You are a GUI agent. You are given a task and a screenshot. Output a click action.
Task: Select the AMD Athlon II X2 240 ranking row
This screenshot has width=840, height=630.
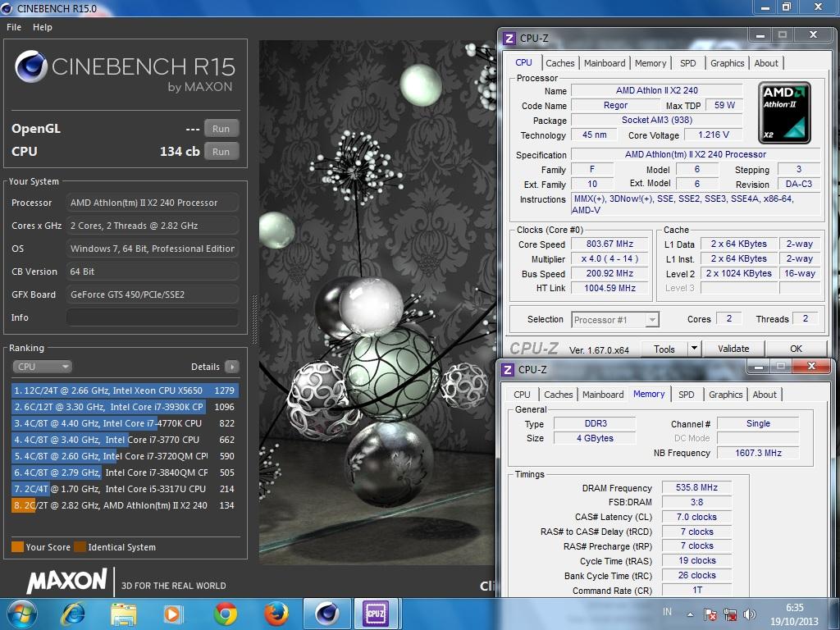pyautogui.click(x=125, y=505)
